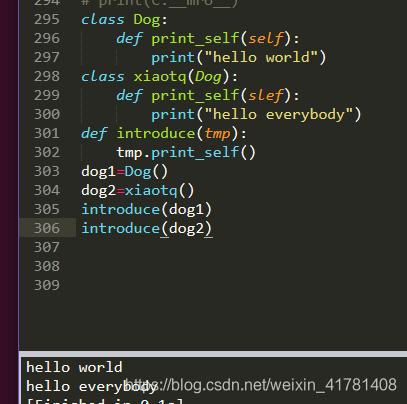Screen dimensions: 407x404
Task: Click line number 299 in the gutter
Action: (x=47, y=95)
